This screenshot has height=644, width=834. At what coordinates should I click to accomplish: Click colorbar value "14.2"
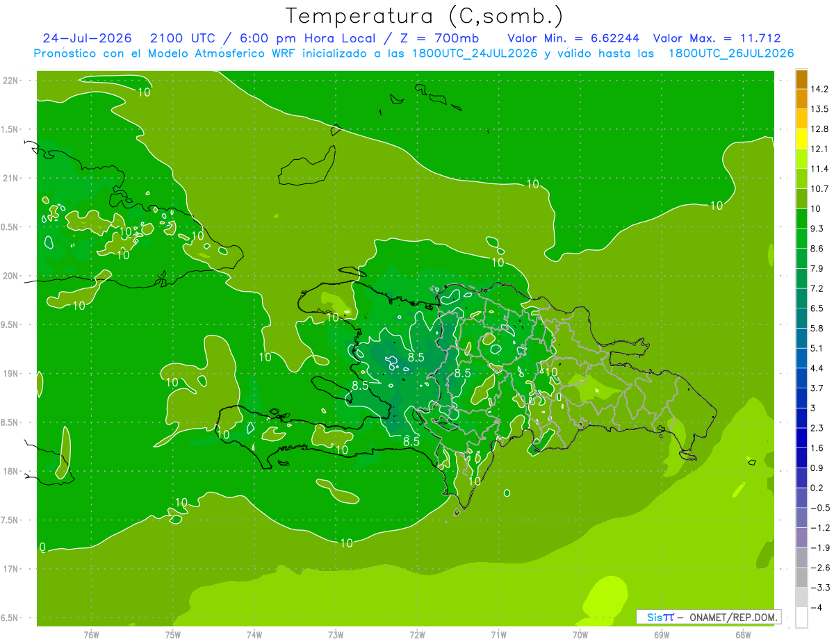pos(819,89)
